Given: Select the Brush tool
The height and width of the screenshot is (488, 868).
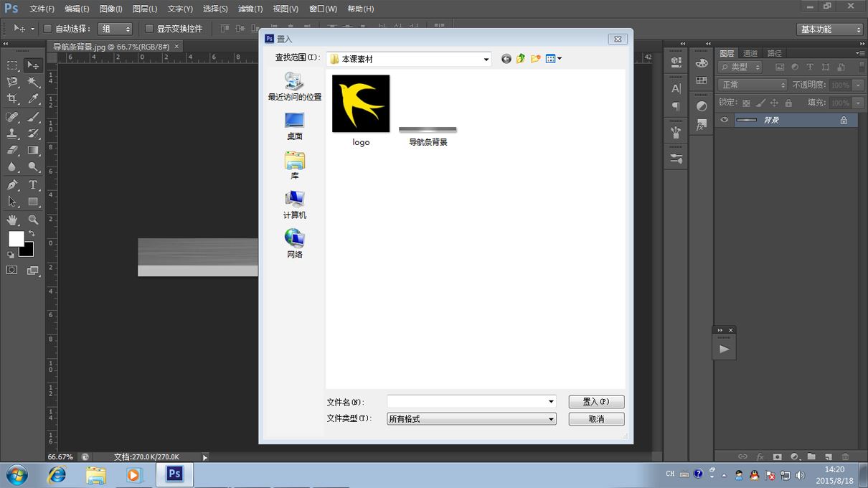Looking at the screenshot, I should [x=33, y=117].
